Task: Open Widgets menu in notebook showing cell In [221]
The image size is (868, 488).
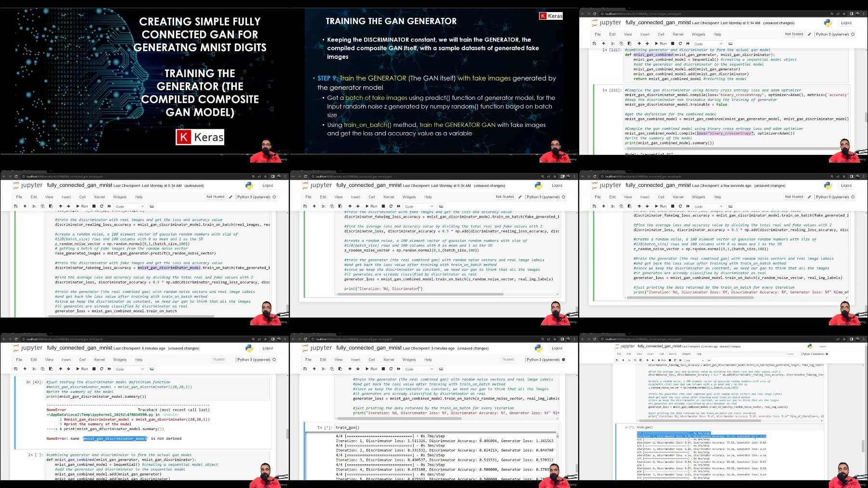Action: 698,34
